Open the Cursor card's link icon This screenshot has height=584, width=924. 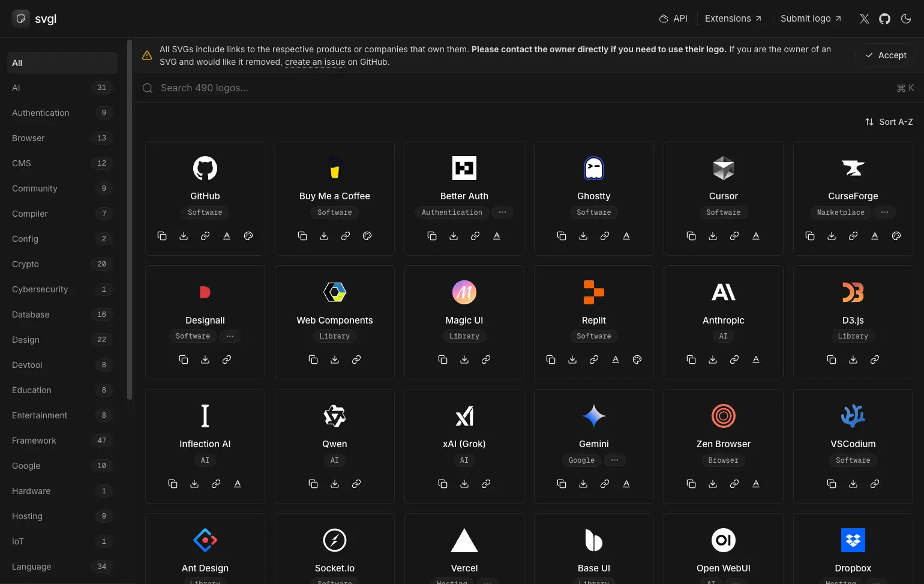(x=734, y=236)
